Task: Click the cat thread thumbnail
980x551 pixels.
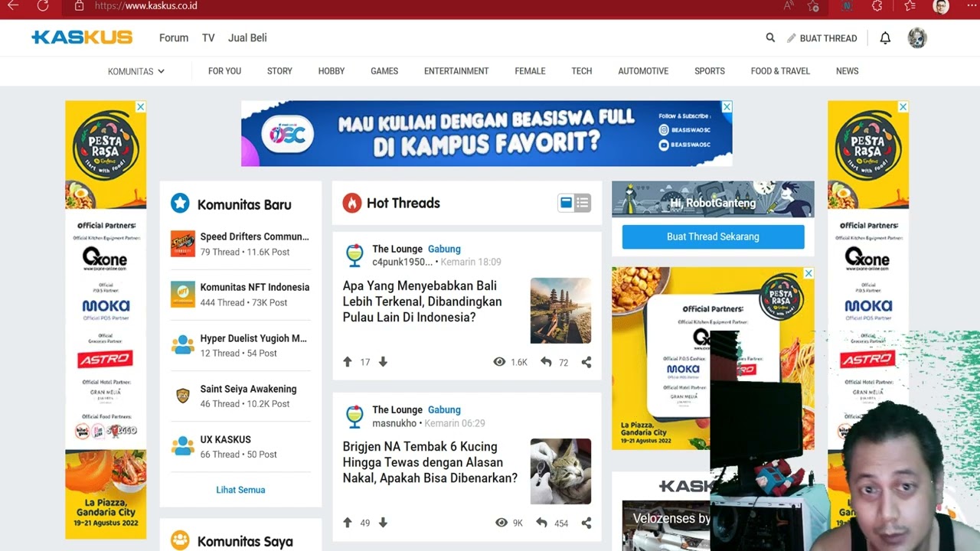Action: (560, 471)
